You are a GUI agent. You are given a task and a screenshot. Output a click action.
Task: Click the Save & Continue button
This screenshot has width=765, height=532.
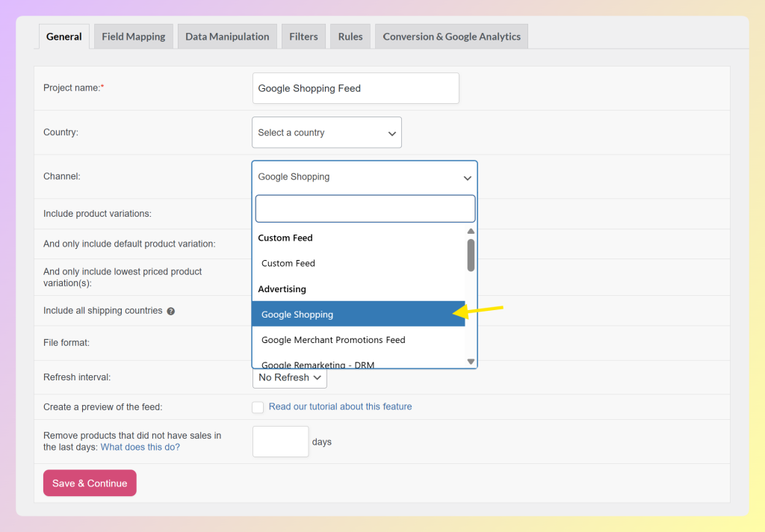tap(90, 483)
